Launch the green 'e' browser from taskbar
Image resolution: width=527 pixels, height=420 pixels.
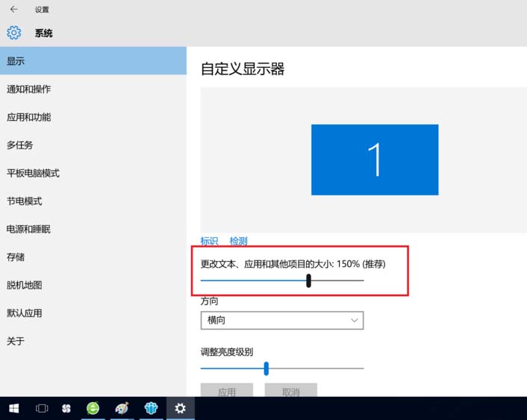[93, 408]
